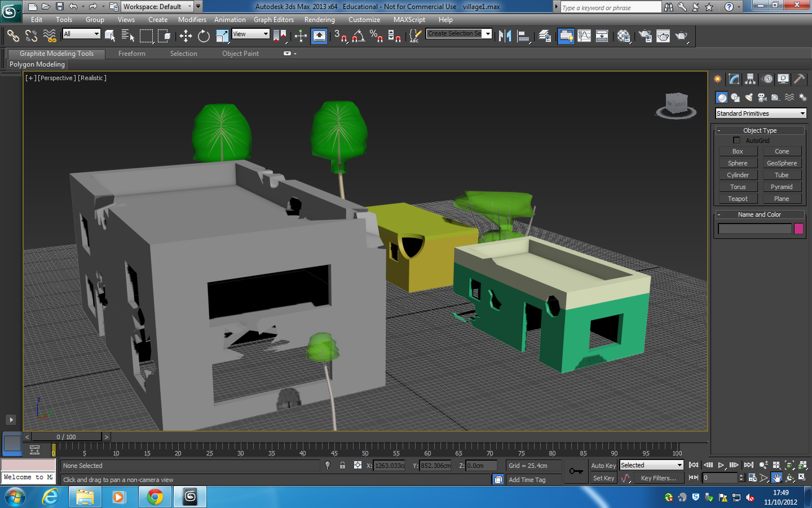
Task: Activate the Select and Rotate tool
Action: [204, 37]
